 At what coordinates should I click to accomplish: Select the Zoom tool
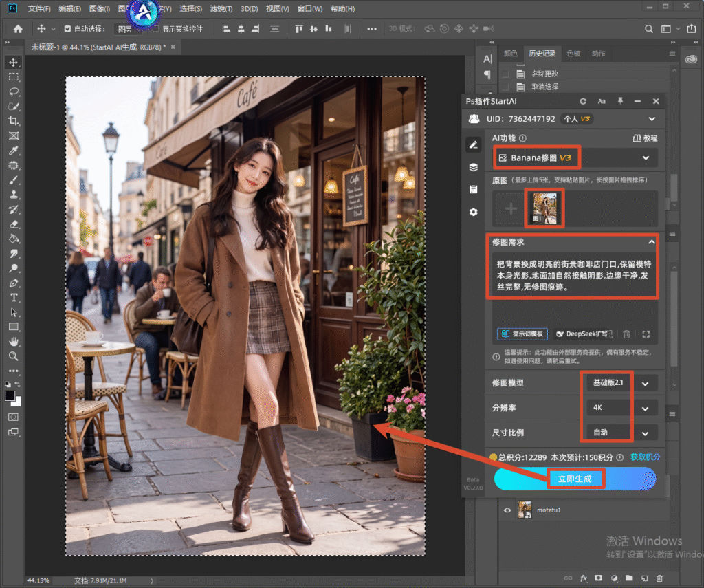tap(14, 356)
